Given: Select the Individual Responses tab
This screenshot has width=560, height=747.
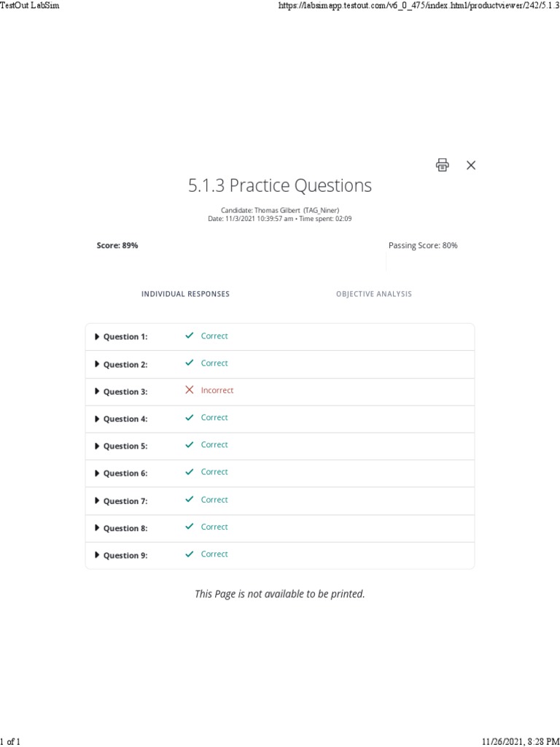Looking at the screenshot, I should 185,294.
